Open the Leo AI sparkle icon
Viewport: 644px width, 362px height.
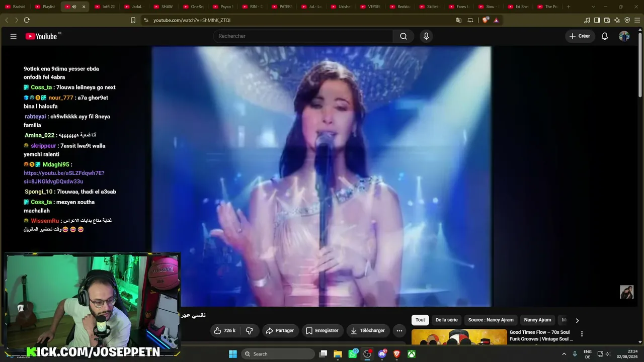click(x=617, y=20)
